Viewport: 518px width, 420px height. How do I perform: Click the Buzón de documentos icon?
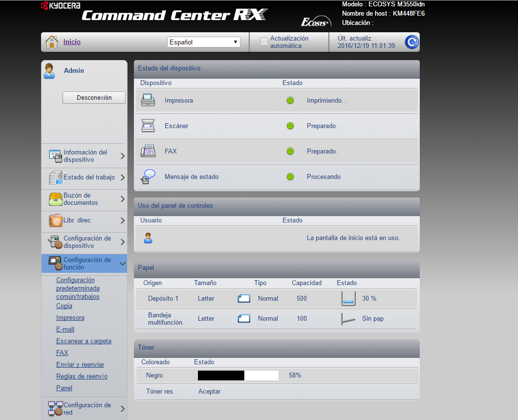click(x=55, y=199)
